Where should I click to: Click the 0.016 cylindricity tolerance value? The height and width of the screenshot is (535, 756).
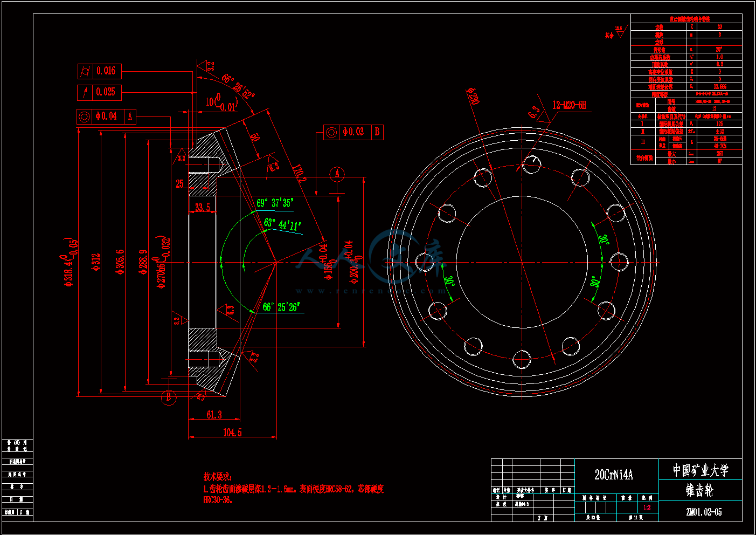click(106, 71)
